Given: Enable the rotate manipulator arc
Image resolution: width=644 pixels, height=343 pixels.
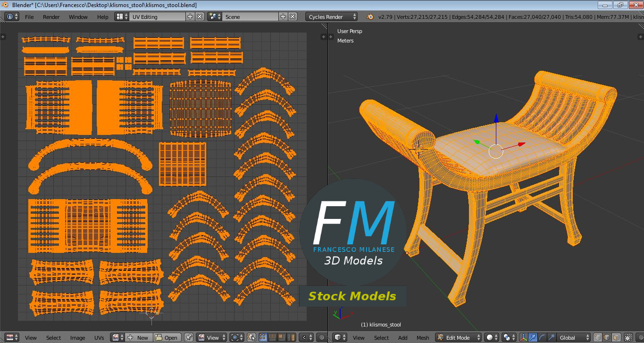Looking at the screenshot, I should 542,337.
